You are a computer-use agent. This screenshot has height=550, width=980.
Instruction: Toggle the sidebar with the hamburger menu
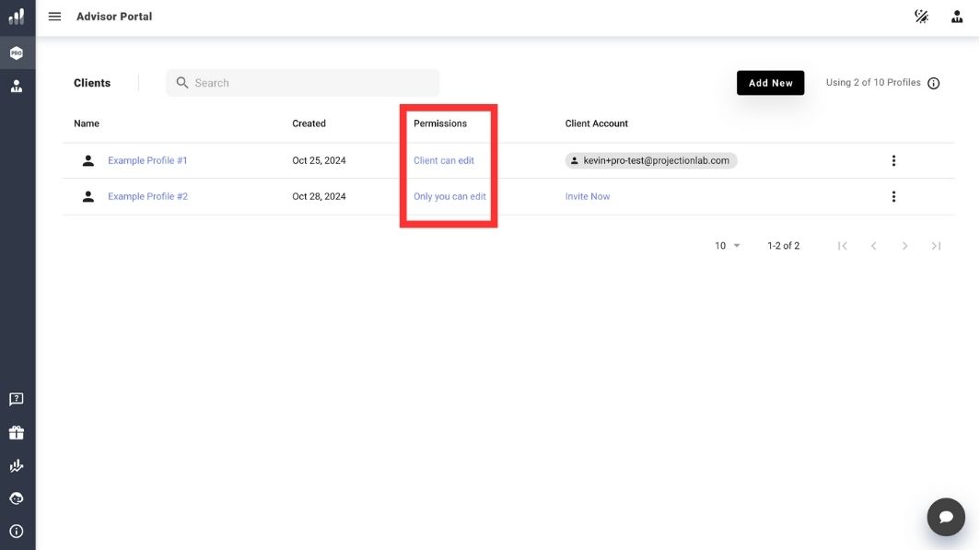pyautogui.click(x=54, y=16)
